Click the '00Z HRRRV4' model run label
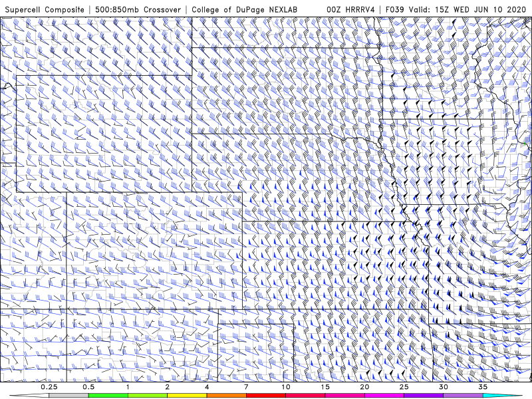 click(350, 9)
